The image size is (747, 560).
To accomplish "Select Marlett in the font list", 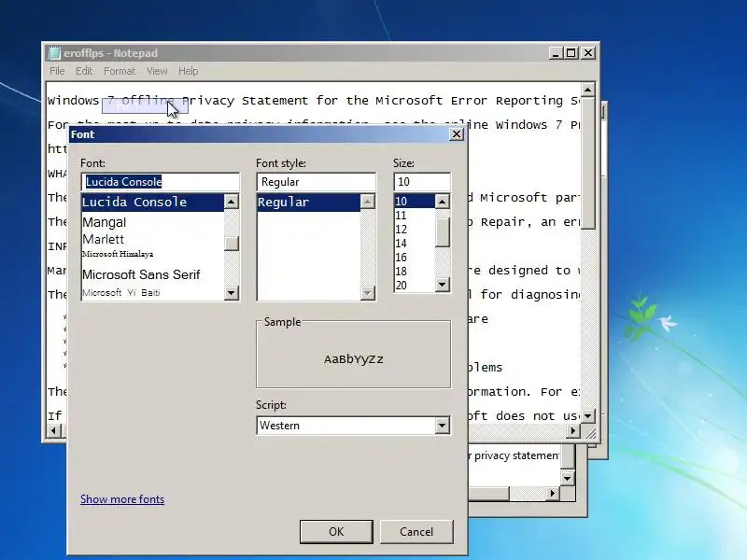I will pyautogui.click(x=152, y=239).
